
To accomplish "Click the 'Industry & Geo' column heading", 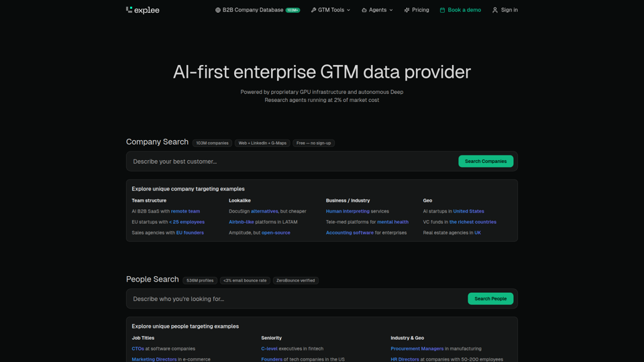I will click(x=407, y=338).
